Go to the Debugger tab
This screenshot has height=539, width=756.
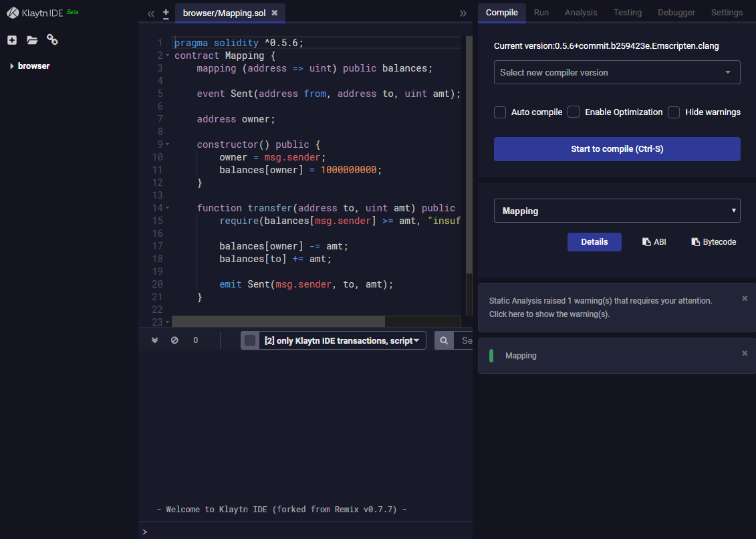point(676,13)
